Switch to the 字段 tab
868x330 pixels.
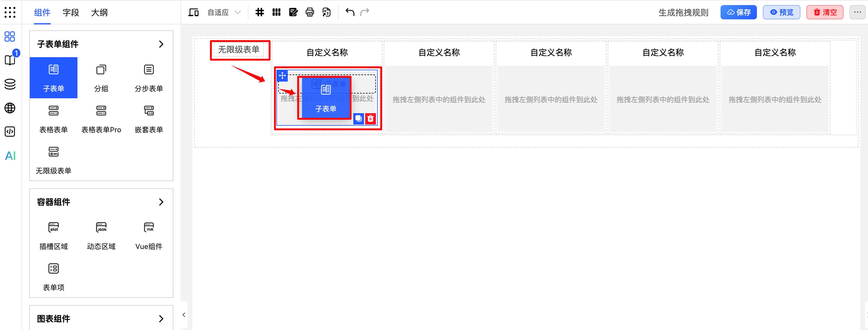70,13
